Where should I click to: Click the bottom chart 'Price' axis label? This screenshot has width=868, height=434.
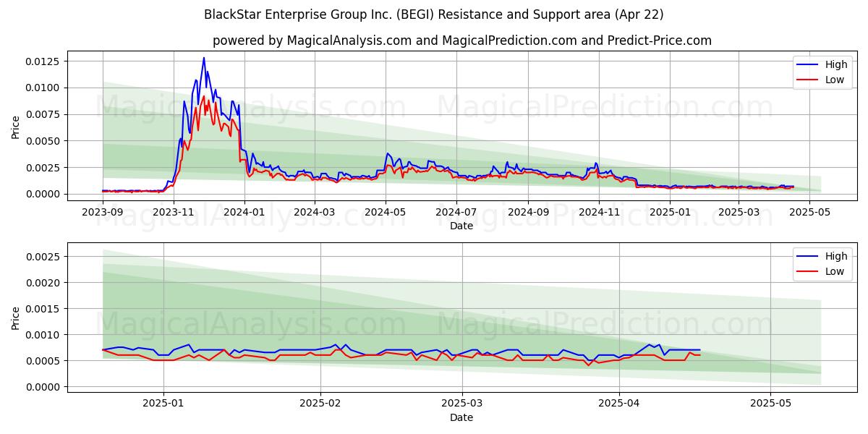16,318
